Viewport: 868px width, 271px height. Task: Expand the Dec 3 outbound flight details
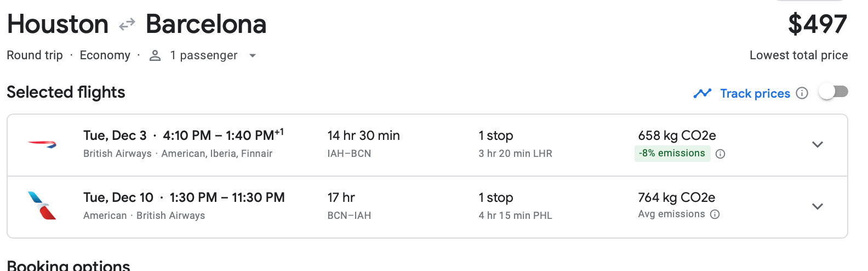pos(817,145)
